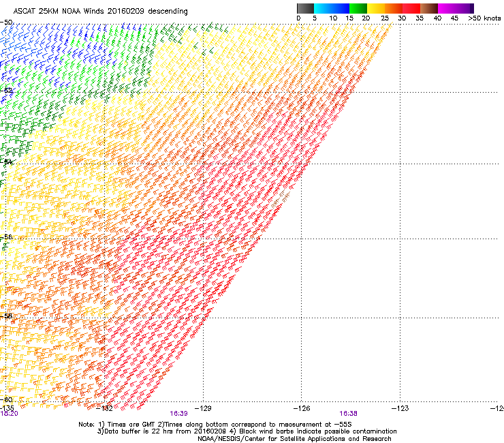Click the purple '18:20' time stamp
The width and height of the screenshot is (504, 443).
(9, 414)
